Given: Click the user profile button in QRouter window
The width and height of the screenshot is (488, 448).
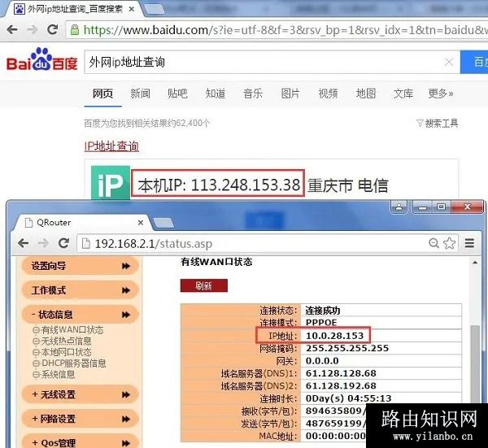Looking at the screenshot, I should pyautogui.click(x=399, y=207).
